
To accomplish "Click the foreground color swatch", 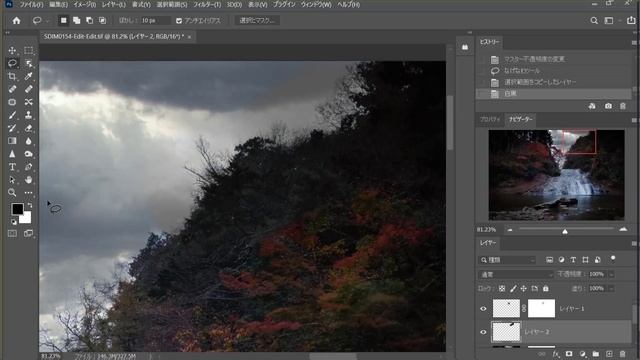I will pyautogui.click(x=17, y=209).
